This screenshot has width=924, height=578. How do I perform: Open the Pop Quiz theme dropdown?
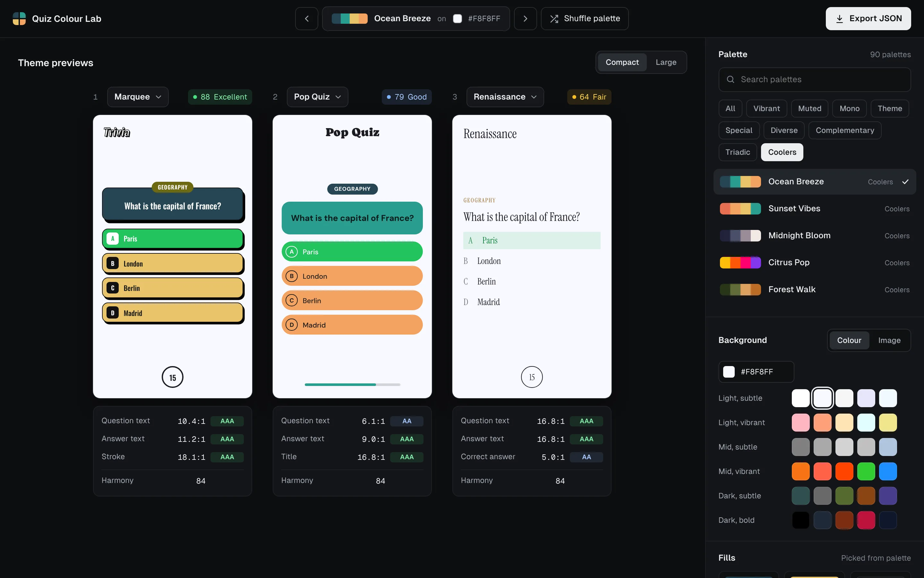(x=317, y=97)
